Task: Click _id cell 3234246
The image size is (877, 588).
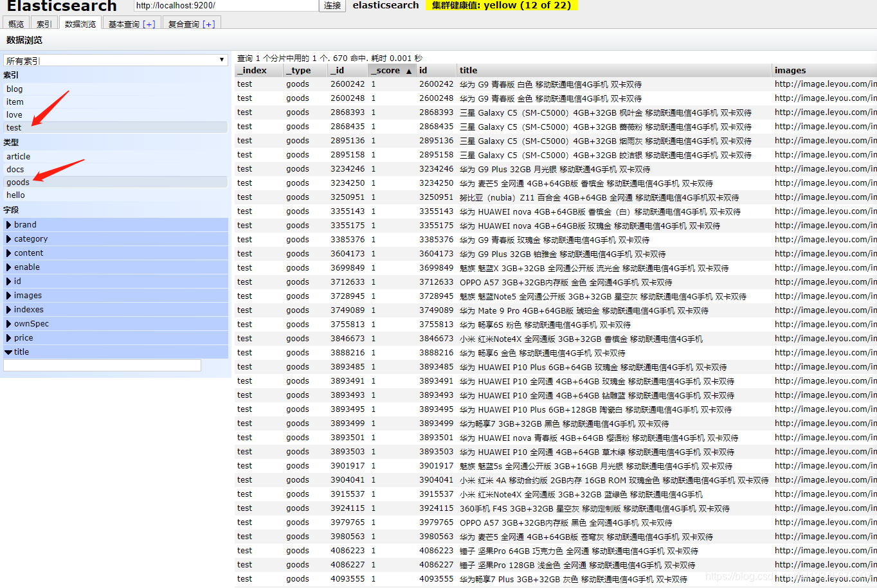Action: 348,169
